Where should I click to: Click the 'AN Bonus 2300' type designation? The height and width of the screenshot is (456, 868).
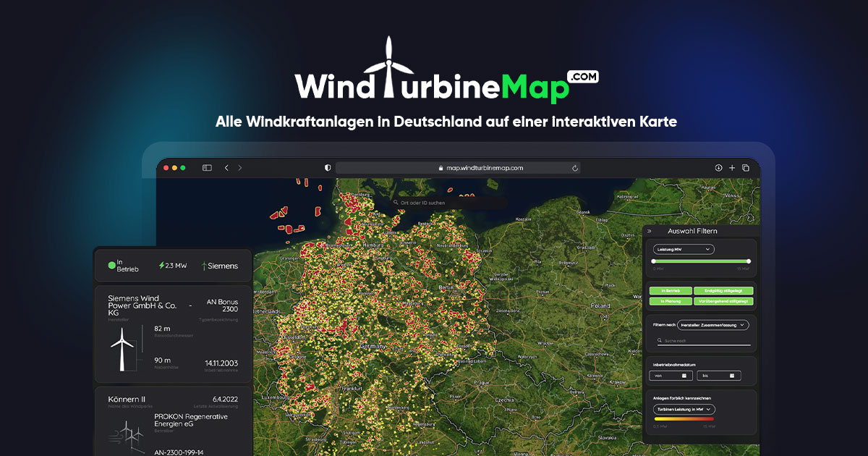coord(222,305)
